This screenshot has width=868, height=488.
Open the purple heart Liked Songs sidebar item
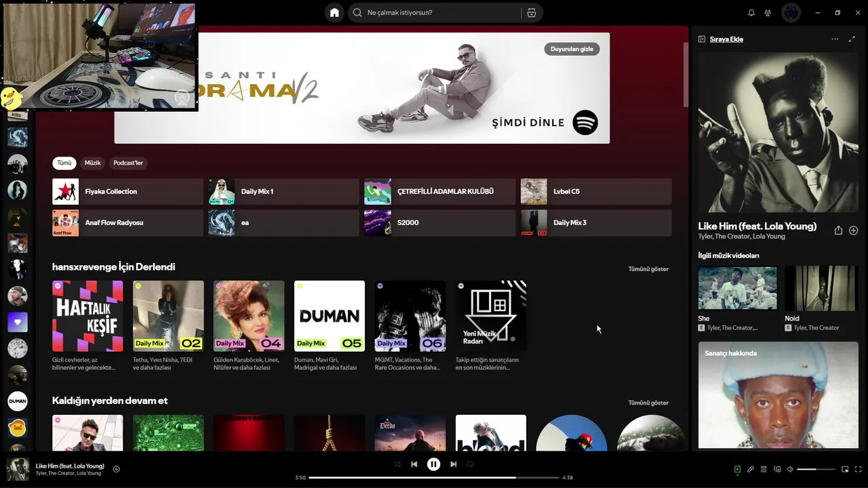[x=18, y=322]
